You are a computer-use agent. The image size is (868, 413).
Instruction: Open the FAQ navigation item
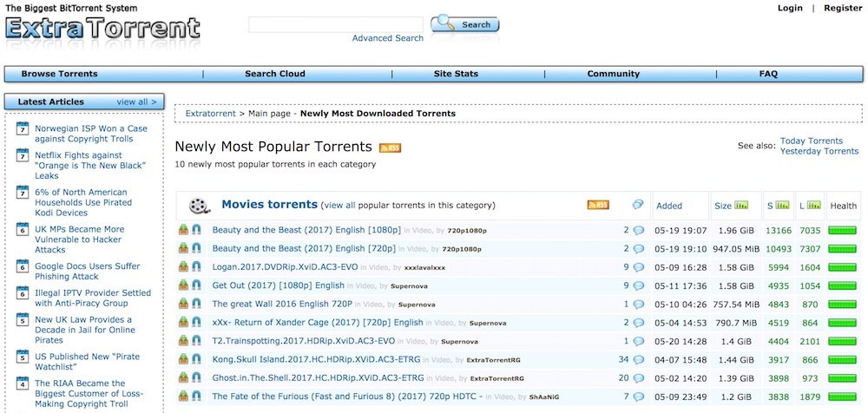coord(768,74)
